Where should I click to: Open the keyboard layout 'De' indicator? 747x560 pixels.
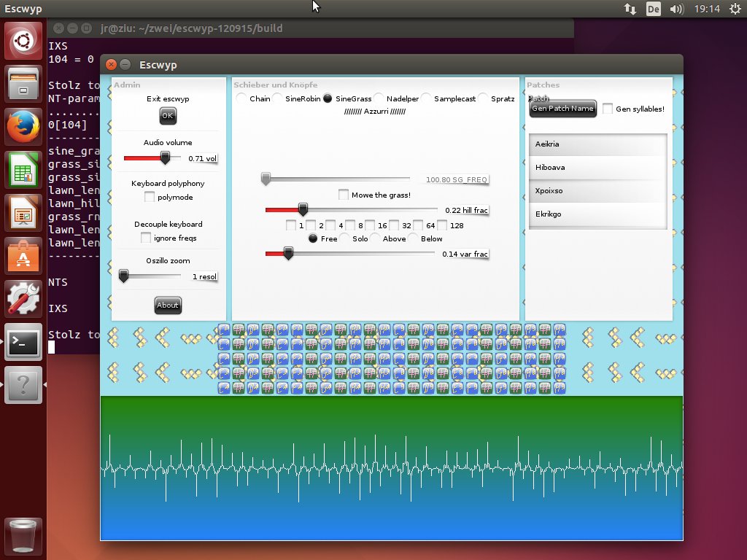point(653,9)
